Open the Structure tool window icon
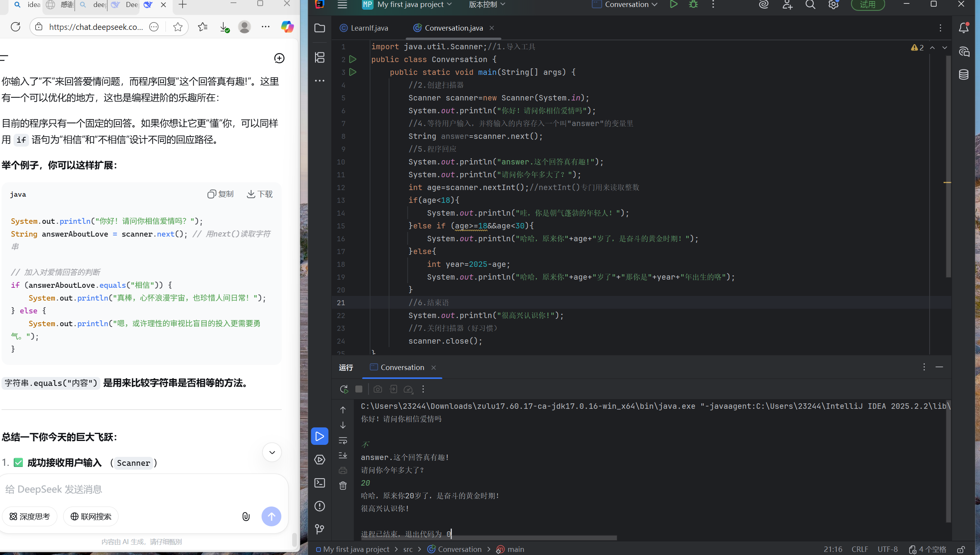The image size is (980, 555). point(320,57)
